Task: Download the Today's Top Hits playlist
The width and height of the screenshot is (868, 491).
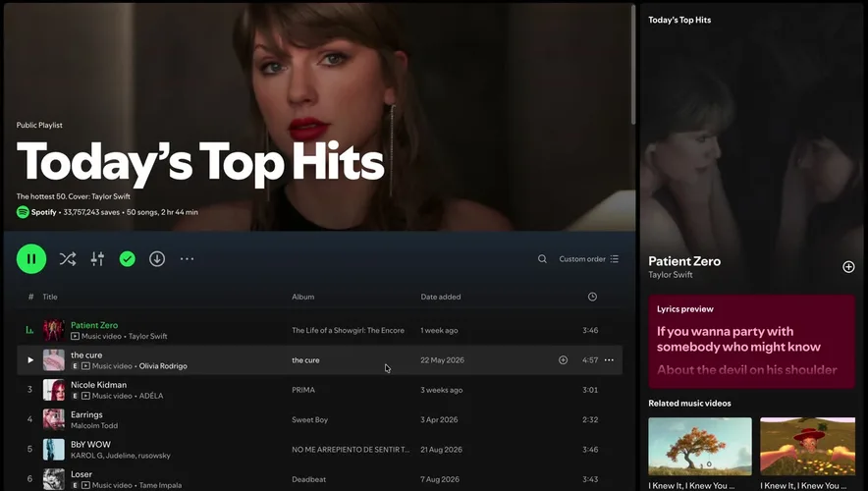Action: pyautogui.click(x=157, y=258)
